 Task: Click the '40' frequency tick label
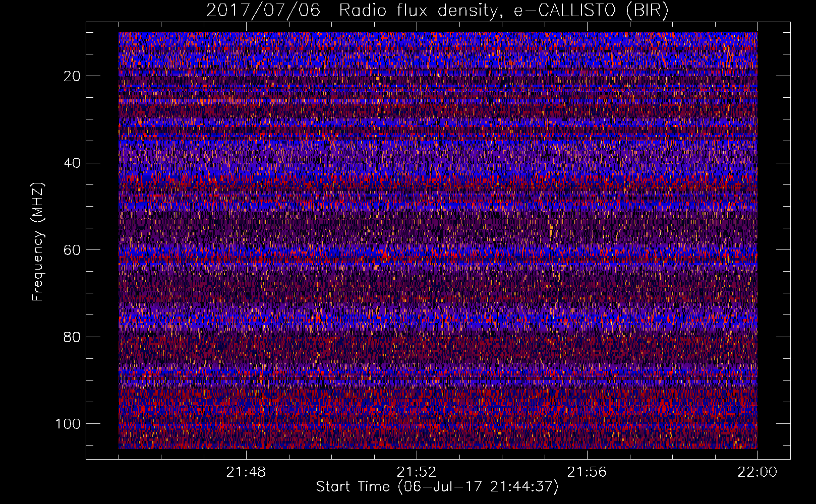point(72,163)
